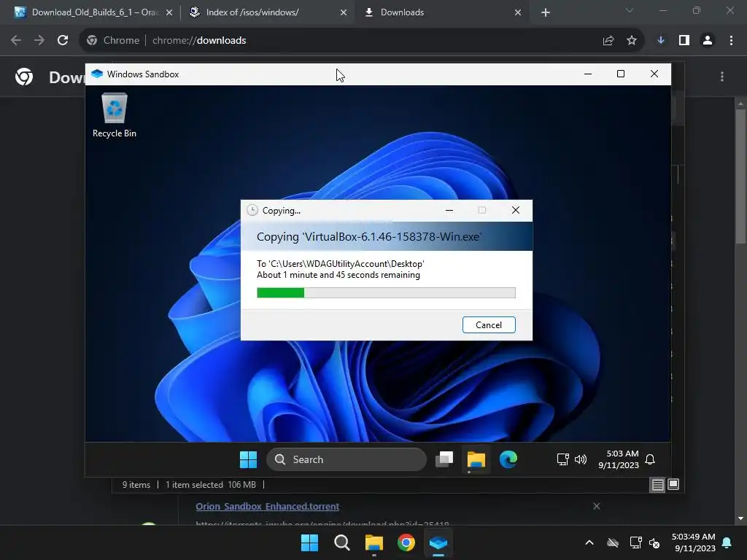Open File Explorer on host taskbar

tap(374, 542)
